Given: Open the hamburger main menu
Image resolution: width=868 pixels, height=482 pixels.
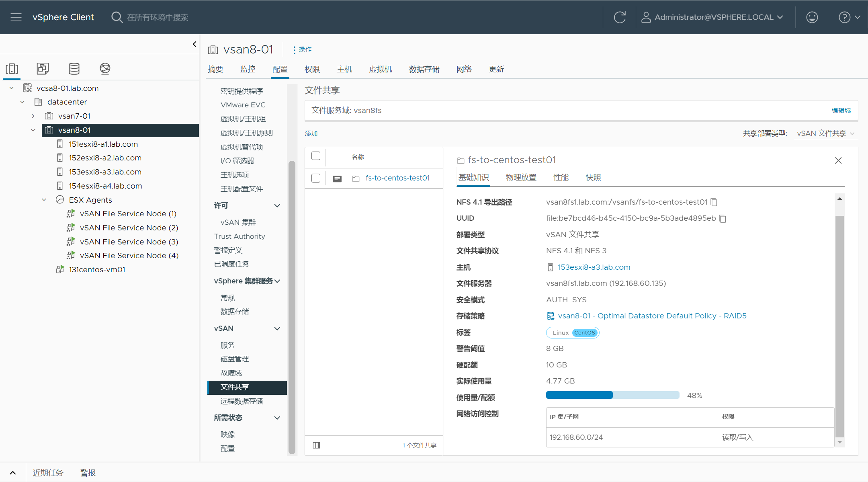Looking at the screenshot, I should pyautogui.click(x=16, y=17).
